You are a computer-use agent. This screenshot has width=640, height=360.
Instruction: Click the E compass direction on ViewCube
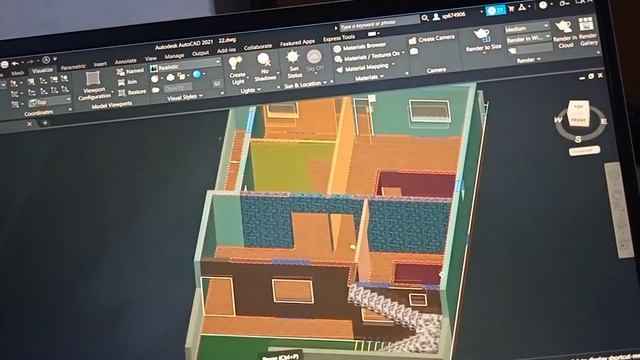[x=604, y=121]
